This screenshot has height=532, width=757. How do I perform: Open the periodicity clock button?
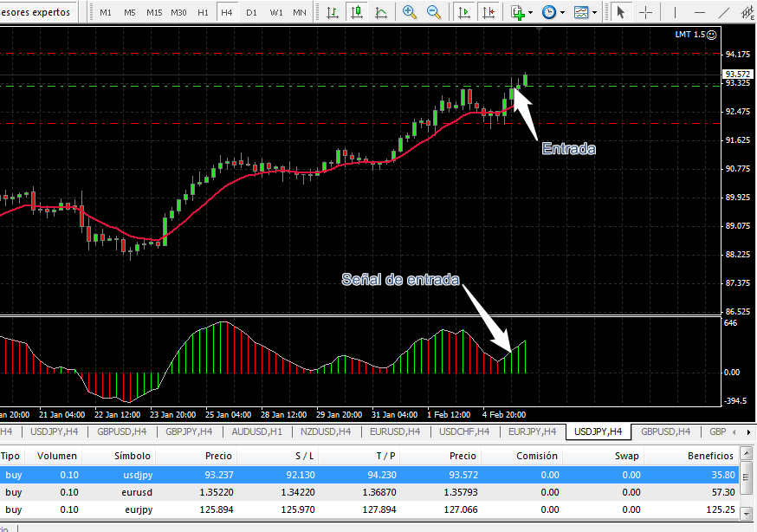[x=549, y=12]
